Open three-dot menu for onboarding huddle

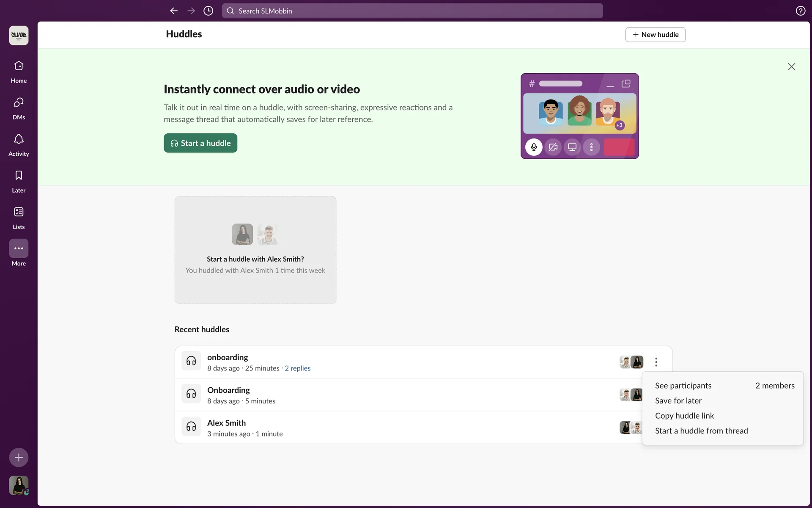[656, 362]
